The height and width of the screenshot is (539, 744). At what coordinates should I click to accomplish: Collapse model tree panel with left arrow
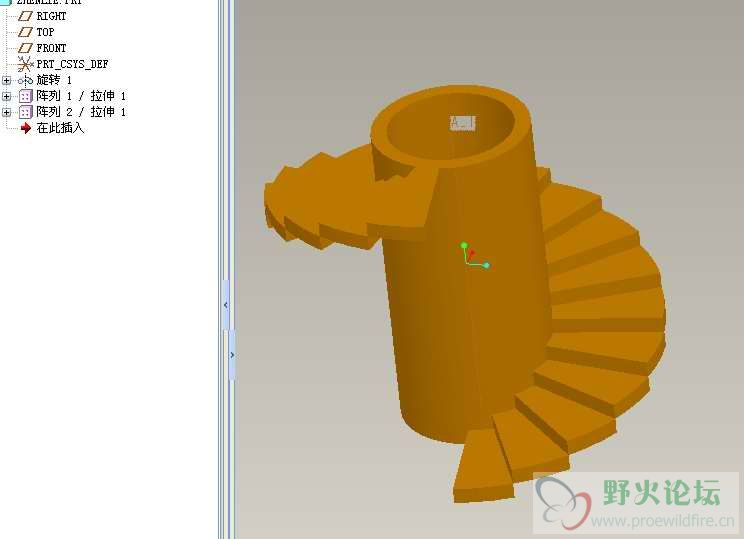click(x=226, y=305)
